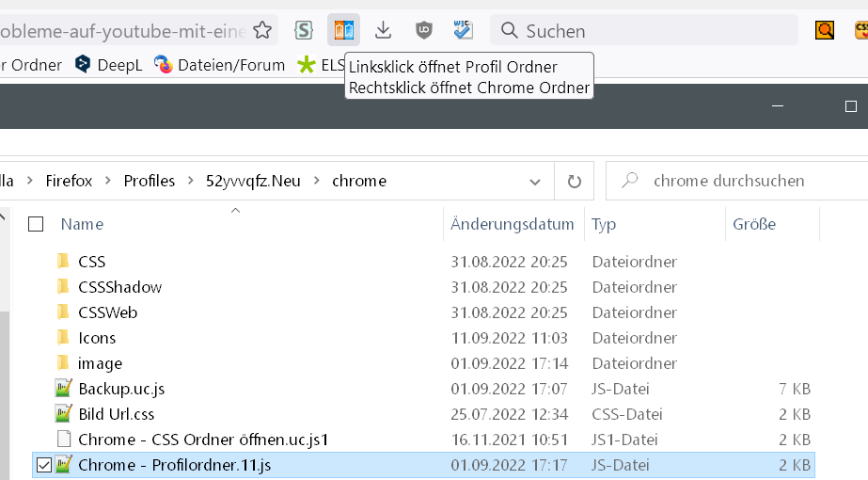Open the W3C validator extension icon
The image size is (868, 480).
click(463, 31)
